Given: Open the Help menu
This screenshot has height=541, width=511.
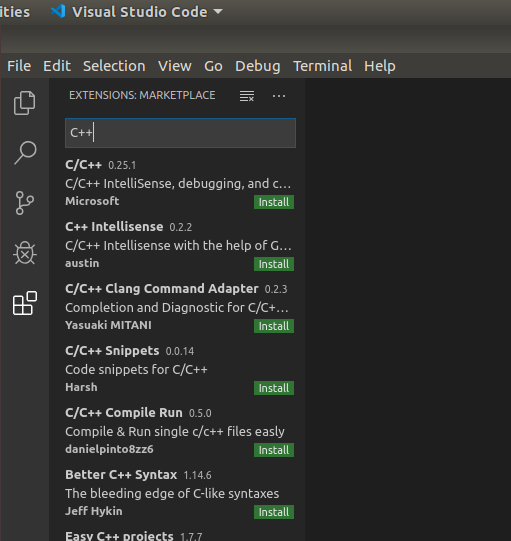Looking at the screenshot, I should 380,66.
